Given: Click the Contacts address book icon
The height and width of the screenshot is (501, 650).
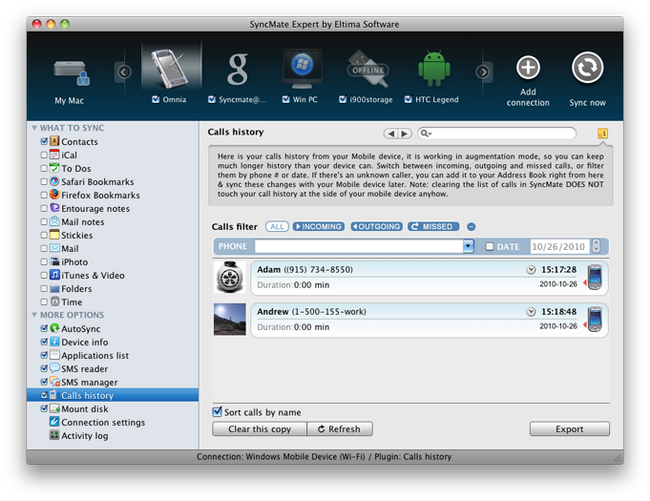Looking at the screenshot, I should (54, 141).
